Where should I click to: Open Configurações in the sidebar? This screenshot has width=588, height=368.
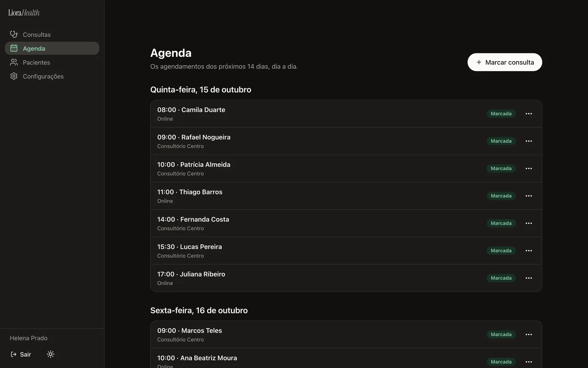coord(52,76)
